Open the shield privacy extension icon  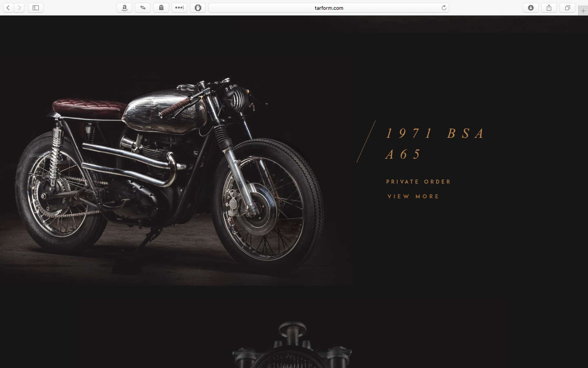[x=198, y=8]
